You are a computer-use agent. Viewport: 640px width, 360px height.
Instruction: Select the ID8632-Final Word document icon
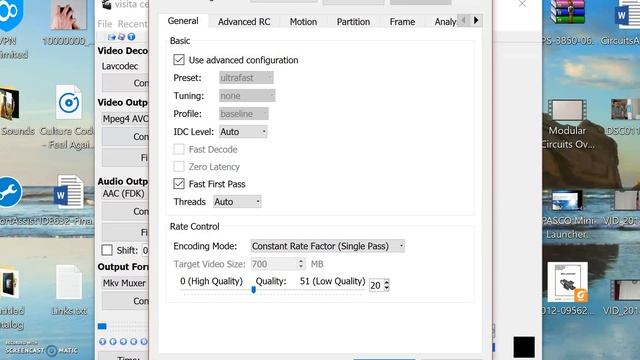click(x=69, y=191)
